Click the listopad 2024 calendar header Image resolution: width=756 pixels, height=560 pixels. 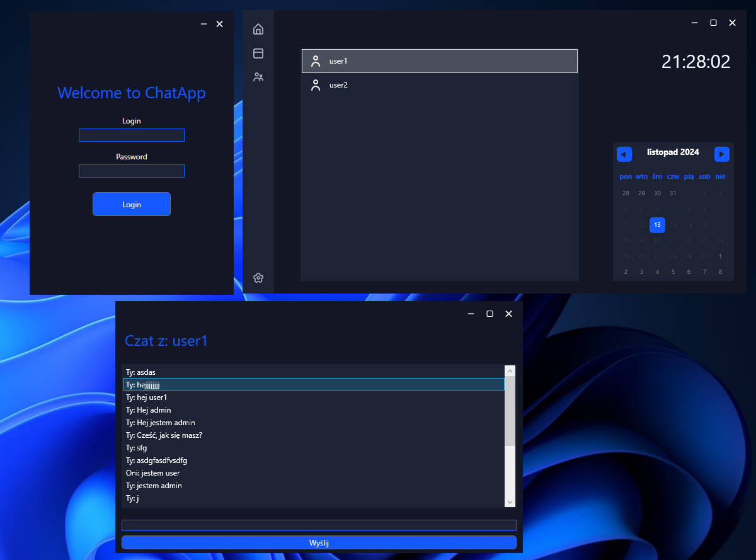(673, 152)
